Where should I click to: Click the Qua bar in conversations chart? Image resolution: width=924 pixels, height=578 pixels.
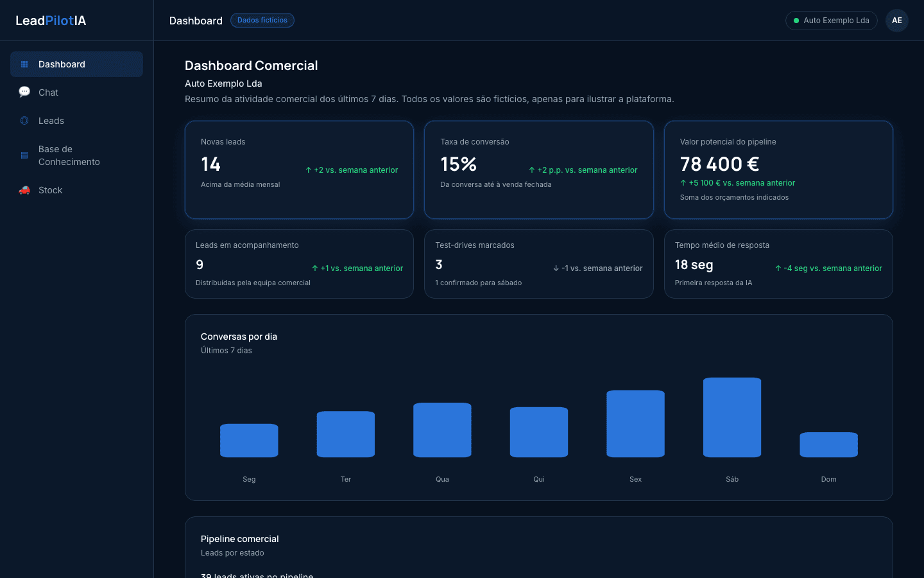pyautogui.click(x=442, y=430)
